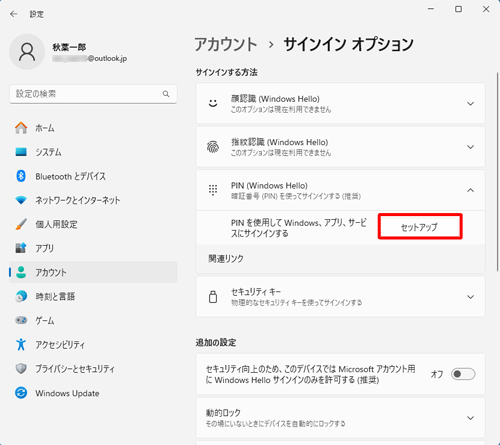
Task: Click user name 秋葉一郎
Action: [x=69, y=47]
